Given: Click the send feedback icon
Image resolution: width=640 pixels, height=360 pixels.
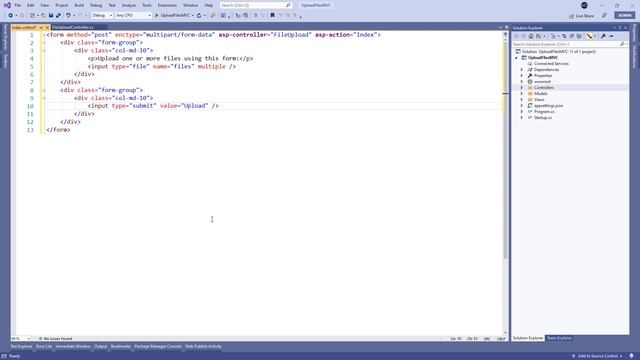Looking at the screenshot, I should [604, 16].
